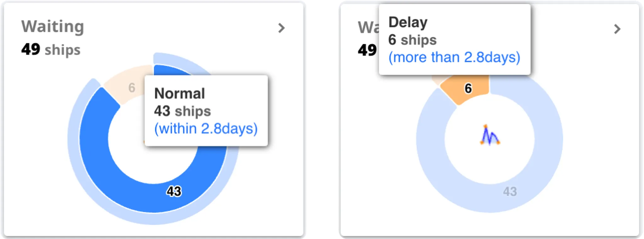
Task: Click the small trend line icon in right donut
Action: click(x=490, y=135)
